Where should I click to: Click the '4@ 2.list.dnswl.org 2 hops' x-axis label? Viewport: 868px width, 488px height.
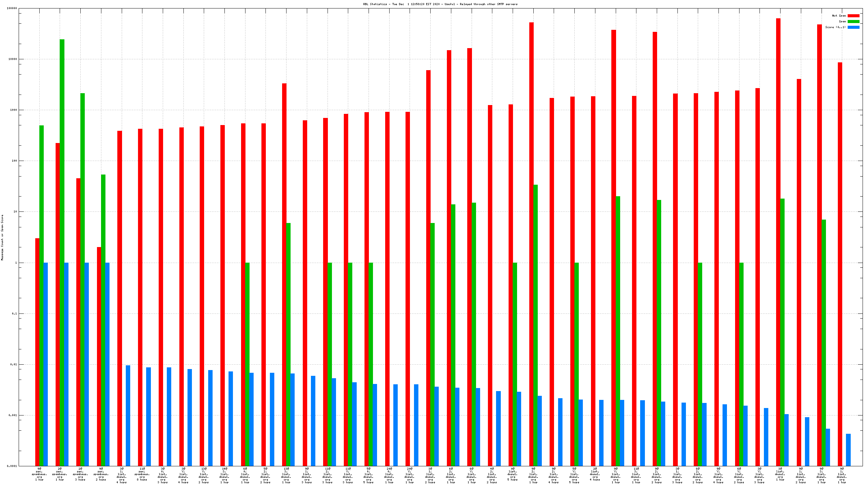[x=492, y=475]
